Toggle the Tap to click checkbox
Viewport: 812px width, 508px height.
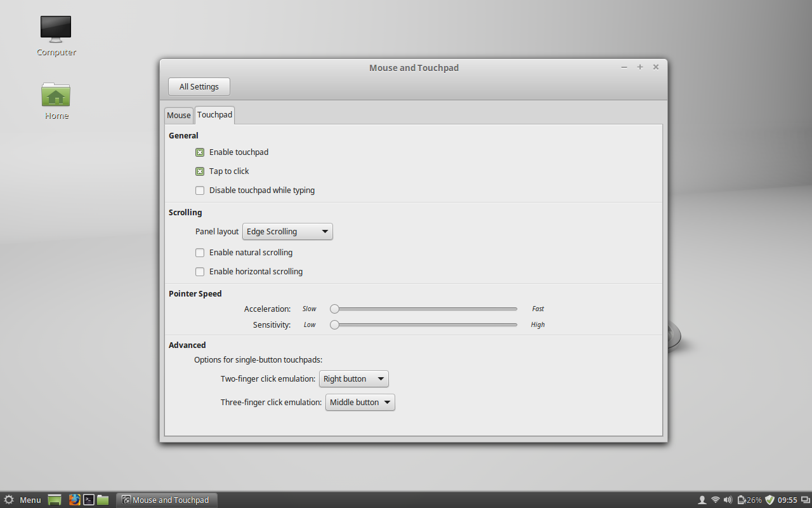click(200, 171)
